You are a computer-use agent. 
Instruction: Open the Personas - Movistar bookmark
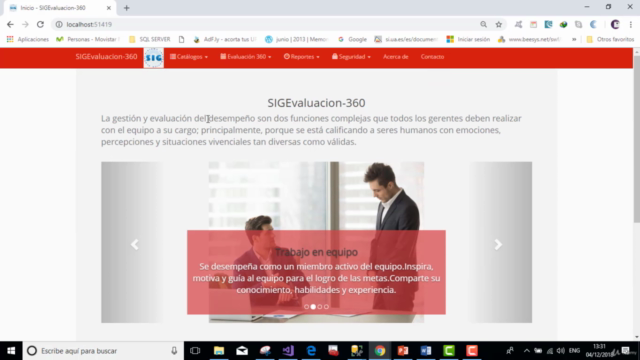pyautogui.click(x=88, y=39)
